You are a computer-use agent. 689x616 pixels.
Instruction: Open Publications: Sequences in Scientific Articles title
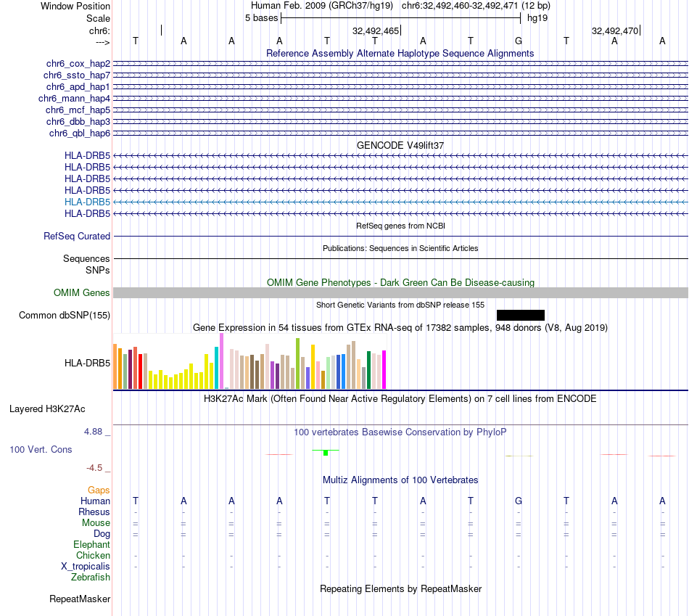coord(400,248)
